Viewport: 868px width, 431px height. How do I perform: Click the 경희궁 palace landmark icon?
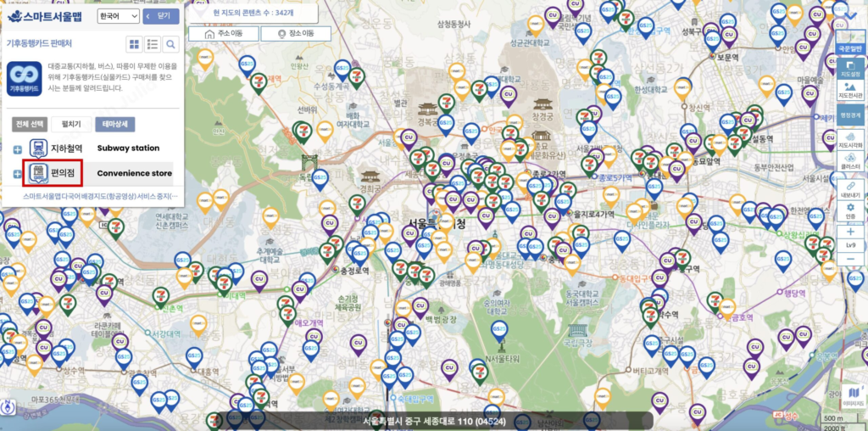[370, 176]
